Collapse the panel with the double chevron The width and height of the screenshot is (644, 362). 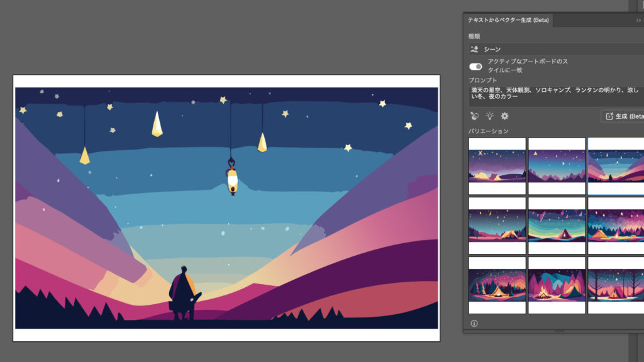(x=638, y=20)
